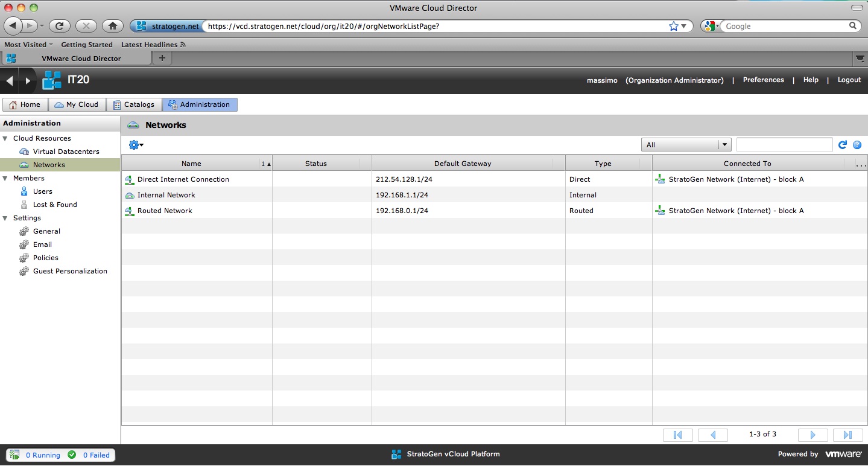The width and height of the screenshot is (868, 466).
Task: Click the Routed Network row icon
Action: point(130,211)
